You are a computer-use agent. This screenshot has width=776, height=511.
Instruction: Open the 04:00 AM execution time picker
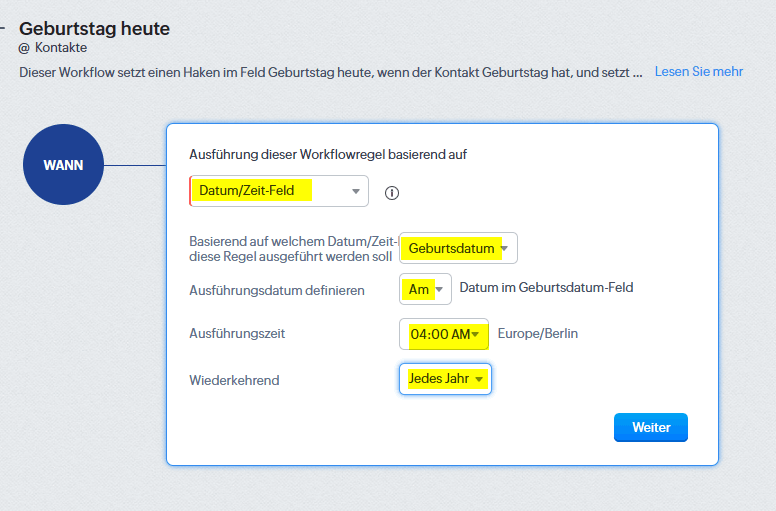coord(444,334)
